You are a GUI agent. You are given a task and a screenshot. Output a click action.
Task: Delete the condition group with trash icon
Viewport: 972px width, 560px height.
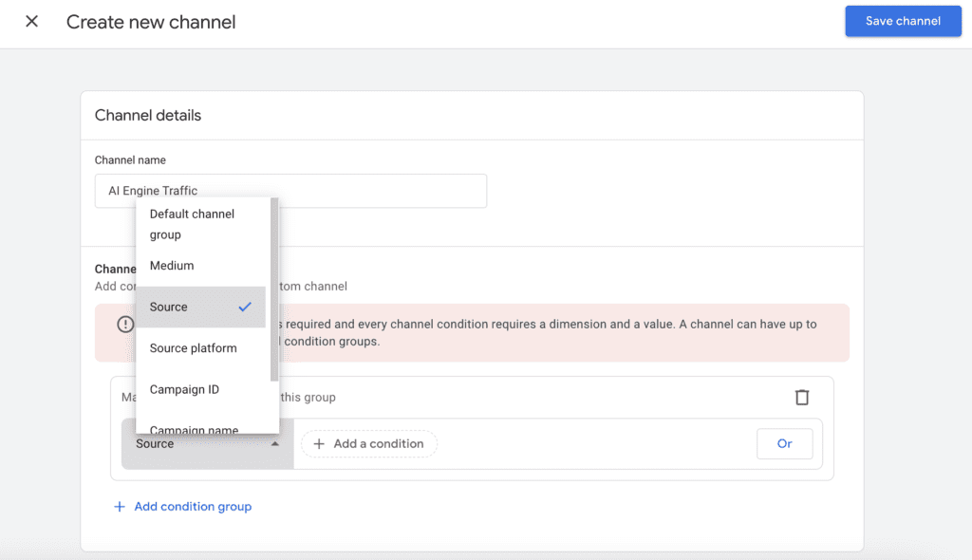coord(802,397)
